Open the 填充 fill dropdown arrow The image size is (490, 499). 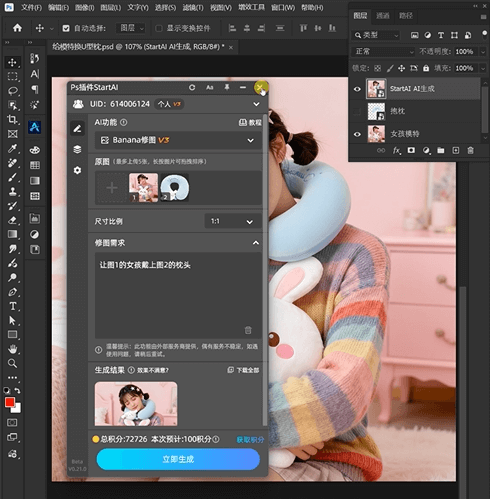pos(483,68)
